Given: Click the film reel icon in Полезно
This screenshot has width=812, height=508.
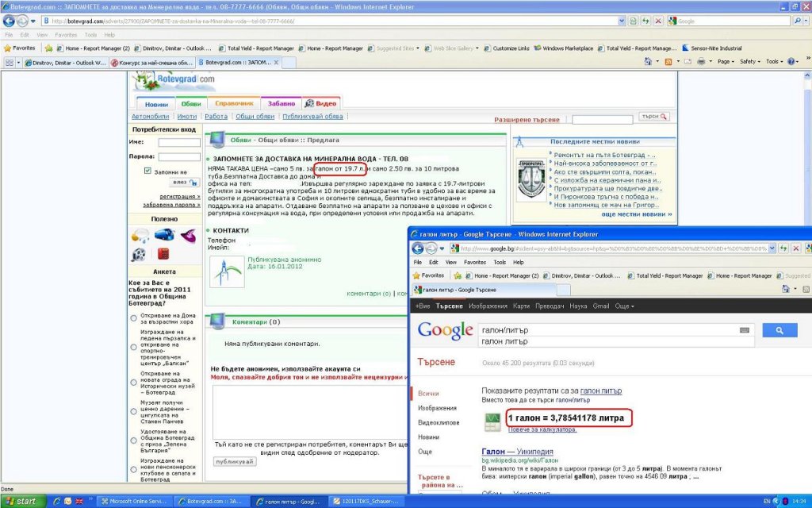Looking at the screenshot, I should (140, 254).
